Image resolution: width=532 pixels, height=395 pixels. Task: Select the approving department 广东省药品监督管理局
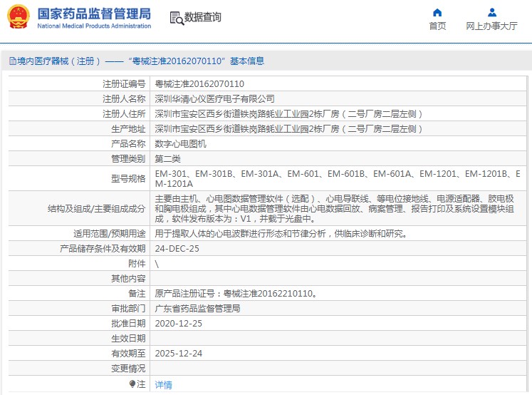tap(197, 309)
